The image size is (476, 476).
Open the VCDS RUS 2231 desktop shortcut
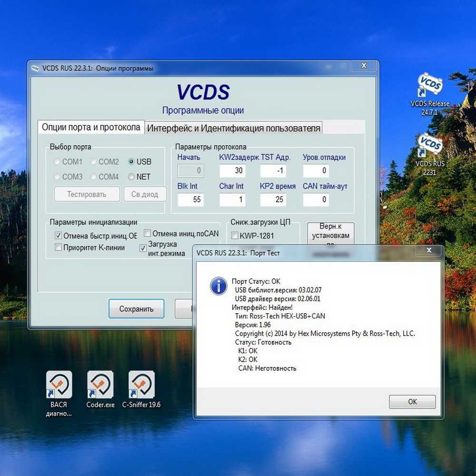pyautogui.click(x=430, y=154)
